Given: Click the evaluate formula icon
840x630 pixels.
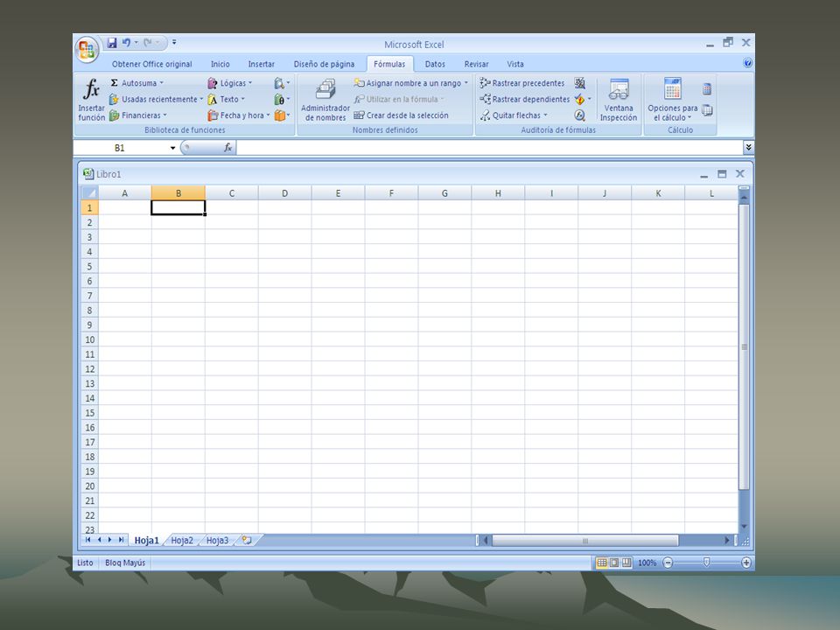Looking at the screenshot, I should [579, 115].
